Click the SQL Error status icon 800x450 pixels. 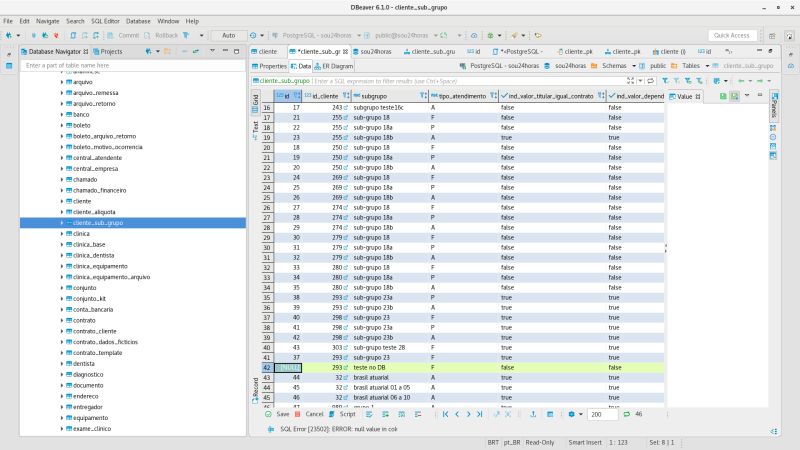(271, 429)
